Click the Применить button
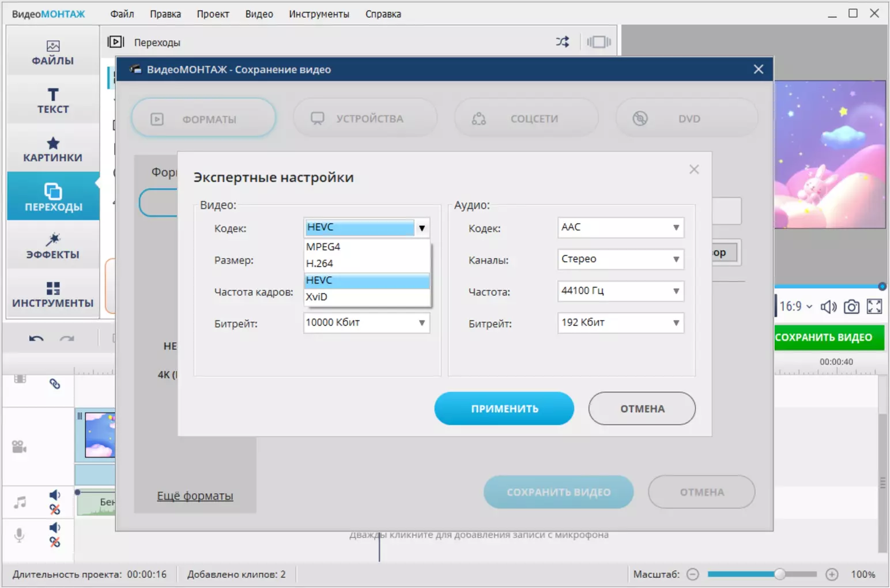The image size is (890, 588). pyautogui.click(x=504, y=409)
